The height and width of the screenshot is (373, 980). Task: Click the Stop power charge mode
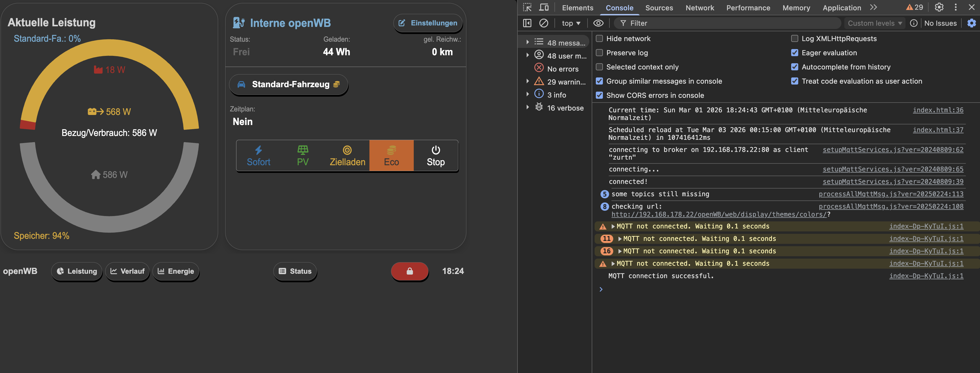(x=436, y=156)
